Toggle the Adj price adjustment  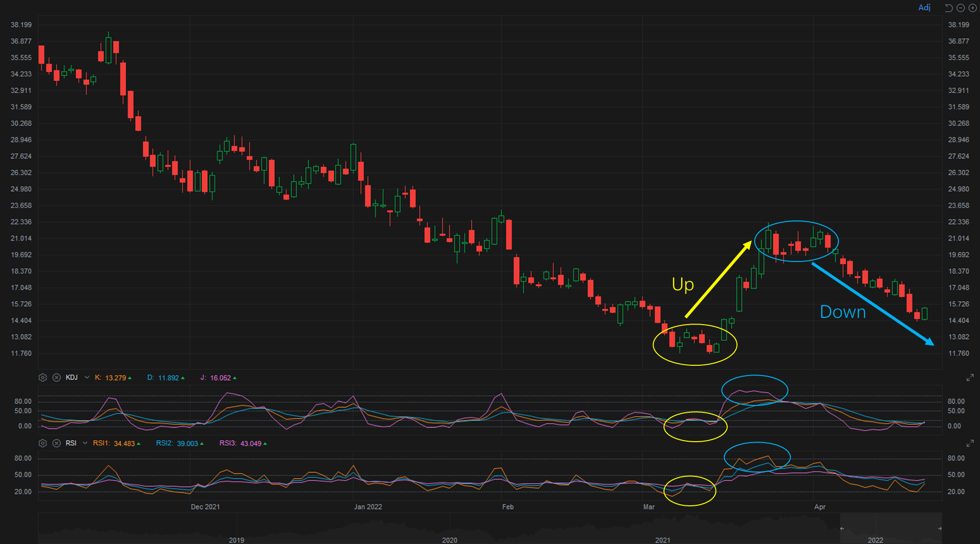point(924,7)
